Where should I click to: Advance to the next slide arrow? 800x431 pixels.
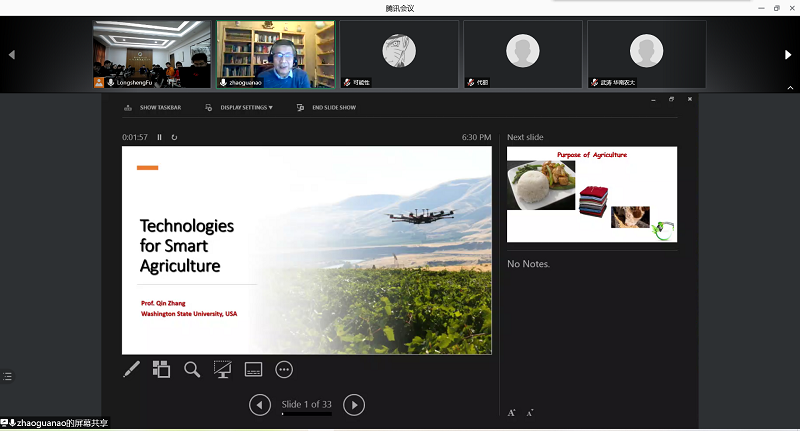click(354, 404)
